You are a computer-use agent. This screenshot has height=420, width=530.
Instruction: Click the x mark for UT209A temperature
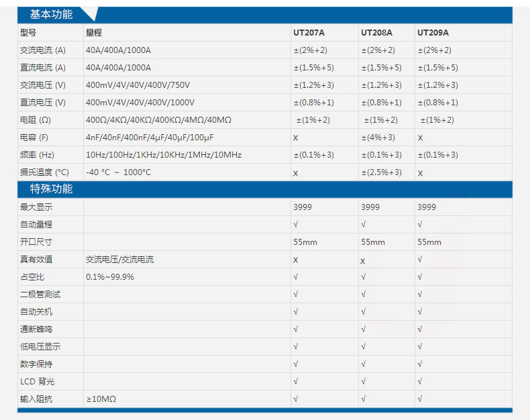(420, 173)
